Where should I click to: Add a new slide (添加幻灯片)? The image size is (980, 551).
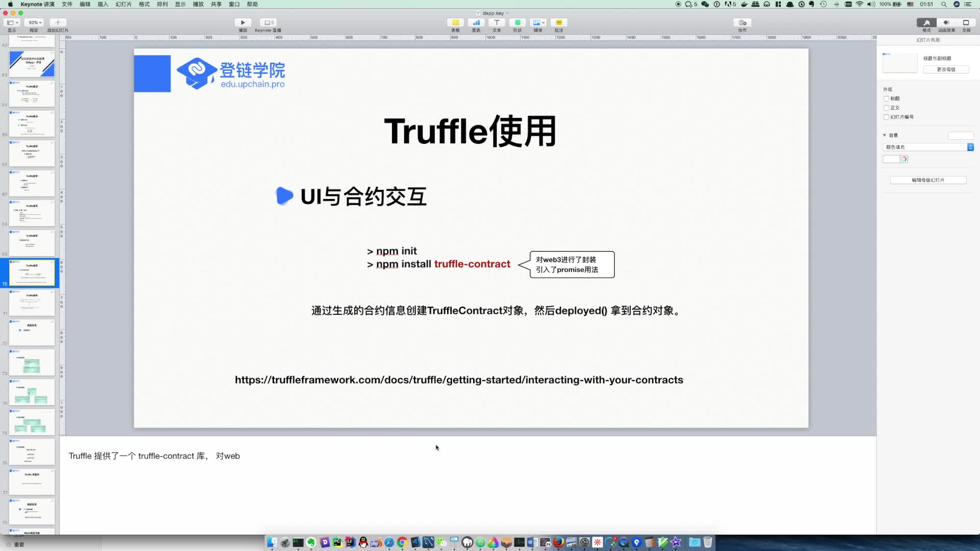58,22
